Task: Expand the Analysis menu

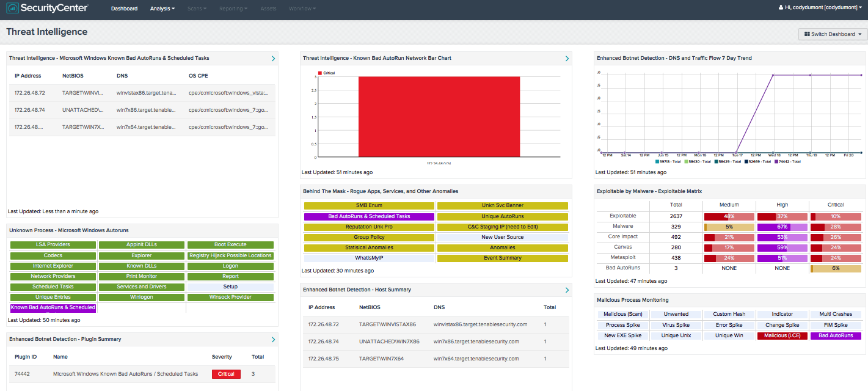Action: [x=162, y=9]
